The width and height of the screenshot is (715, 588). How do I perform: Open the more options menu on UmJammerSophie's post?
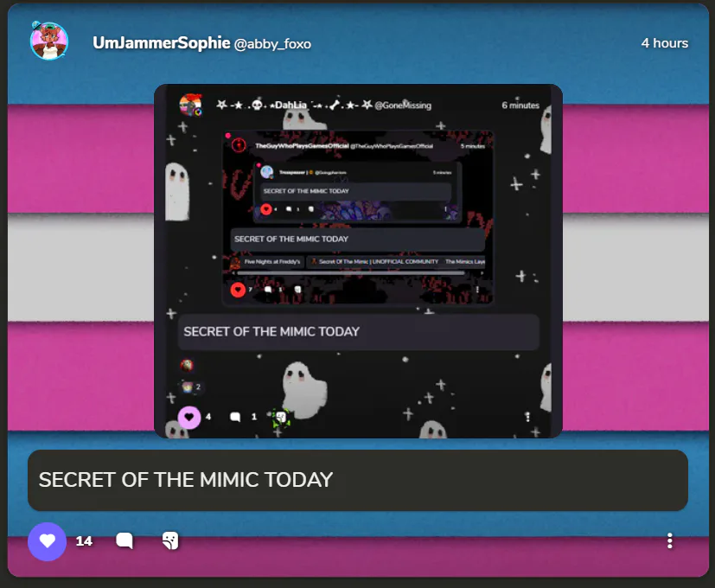669,540
